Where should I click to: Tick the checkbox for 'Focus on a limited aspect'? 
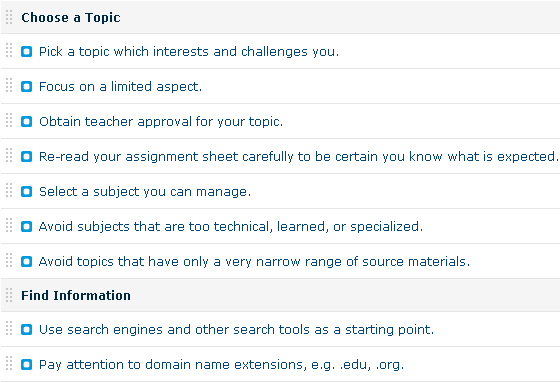26,87
